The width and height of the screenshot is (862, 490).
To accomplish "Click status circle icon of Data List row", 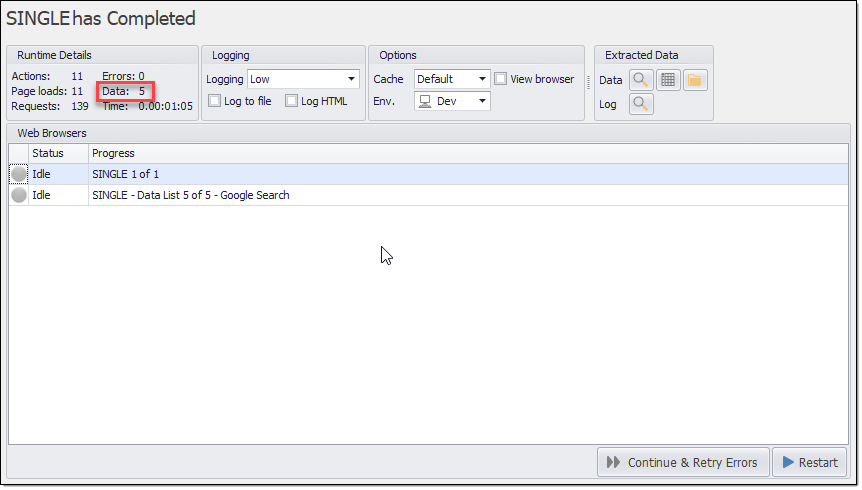I will point(19,195).
